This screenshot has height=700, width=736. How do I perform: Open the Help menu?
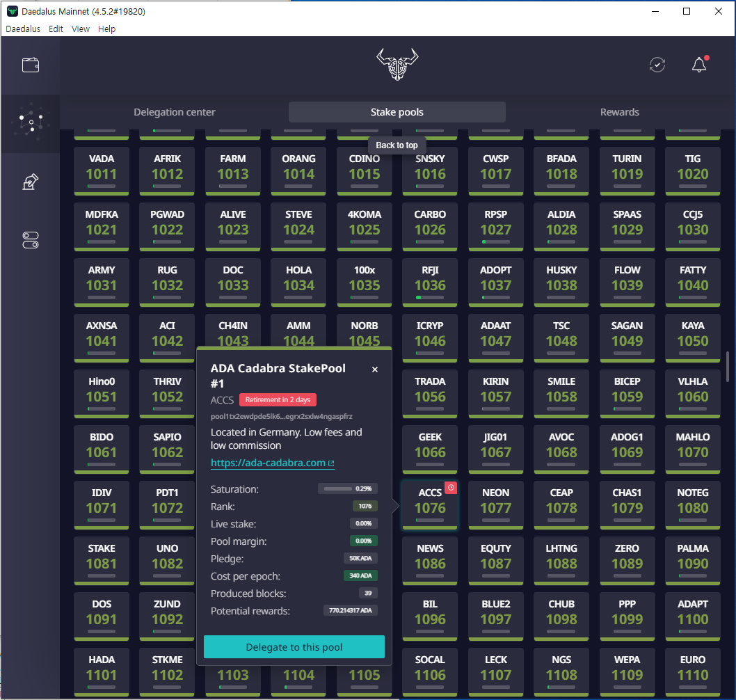tap(106, 29)
